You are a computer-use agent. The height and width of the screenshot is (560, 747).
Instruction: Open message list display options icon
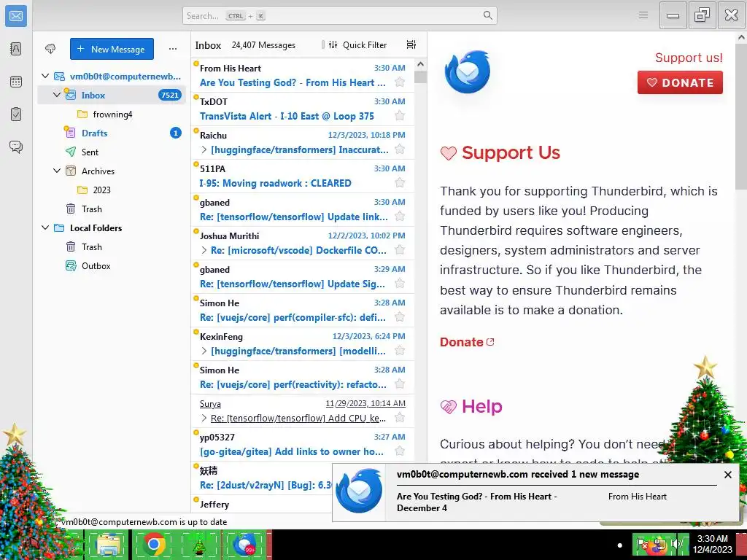pos(411,44)
